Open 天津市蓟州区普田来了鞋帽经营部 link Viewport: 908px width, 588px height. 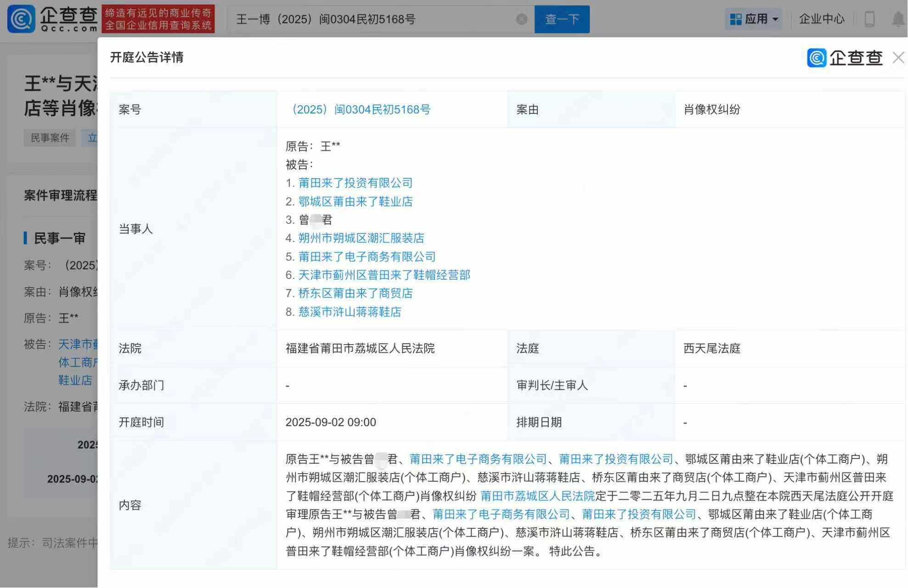tap(384, 275)
